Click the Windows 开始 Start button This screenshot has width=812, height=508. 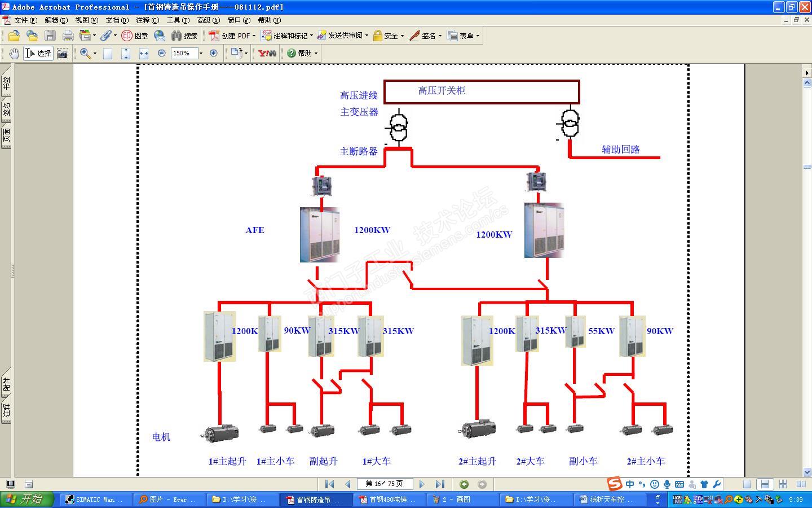pyautogui.click(x=27, y=499)
